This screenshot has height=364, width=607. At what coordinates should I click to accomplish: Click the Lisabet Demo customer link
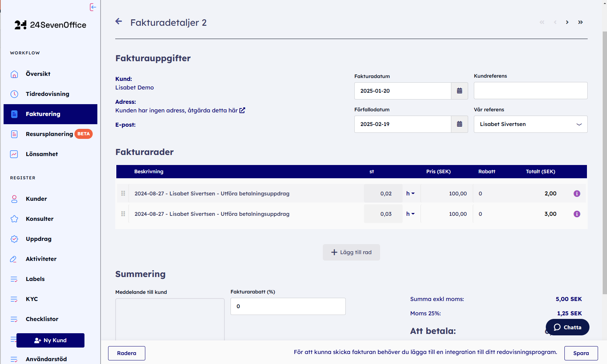pos(135,87)
